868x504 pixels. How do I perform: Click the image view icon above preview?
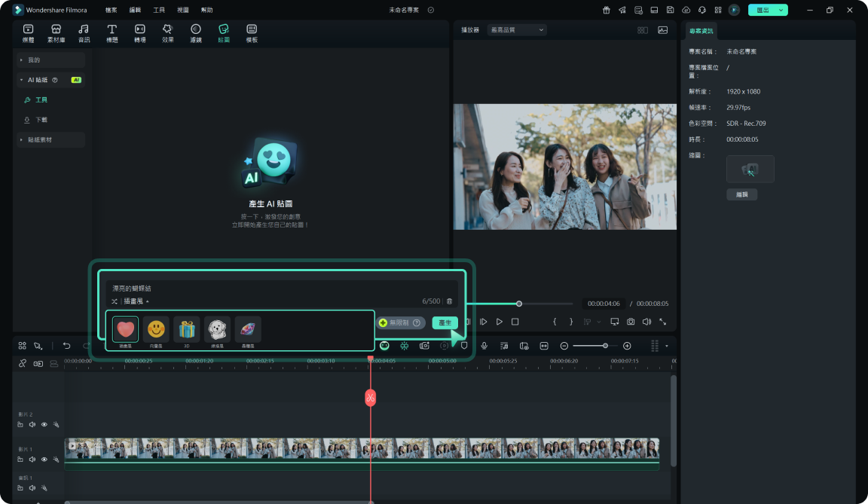[x=662, y=30]
